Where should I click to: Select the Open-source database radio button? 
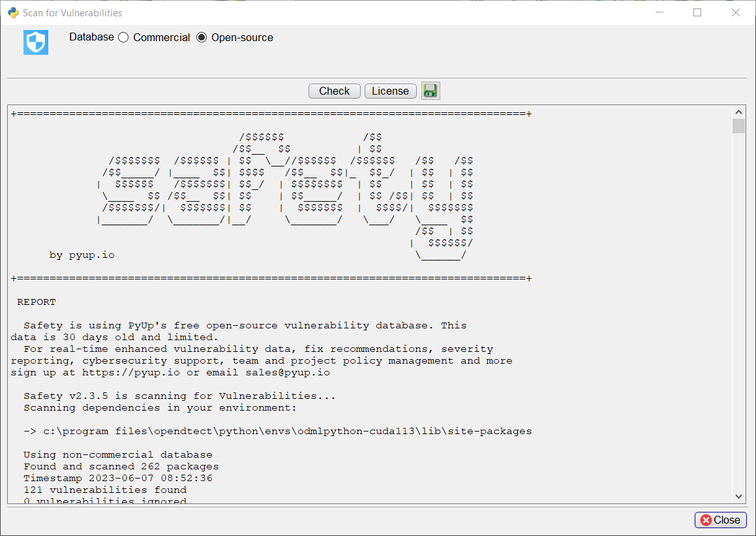[x=202, y=38]
